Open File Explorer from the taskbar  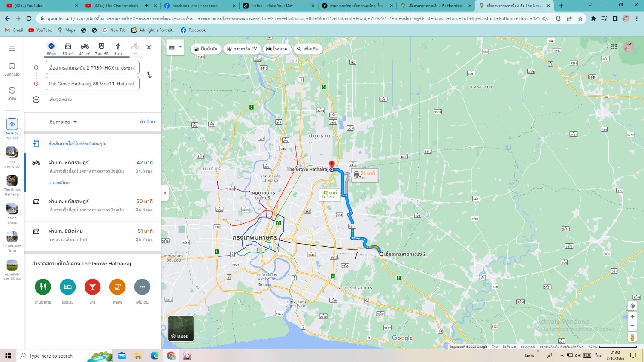point(138,356)
